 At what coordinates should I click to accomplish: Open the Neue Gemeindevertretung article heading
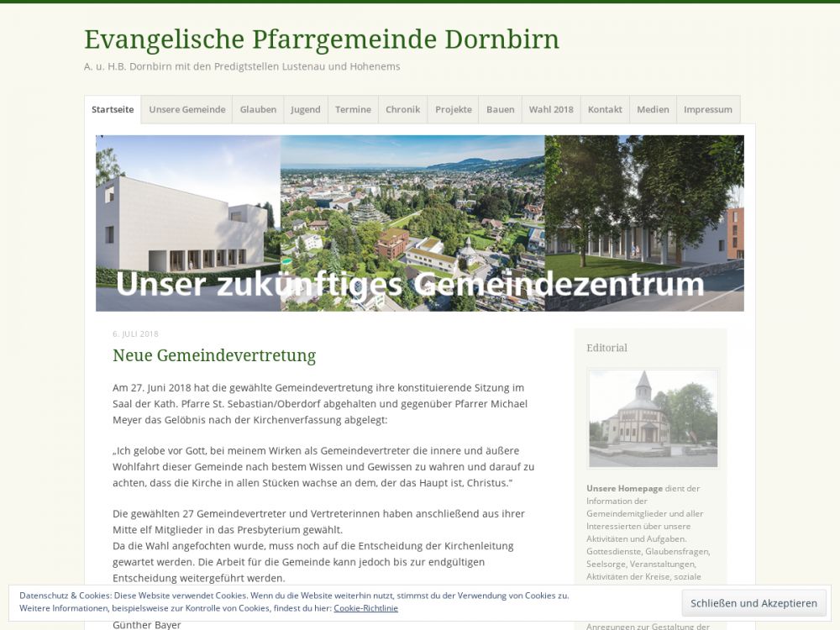coord(214,355)
